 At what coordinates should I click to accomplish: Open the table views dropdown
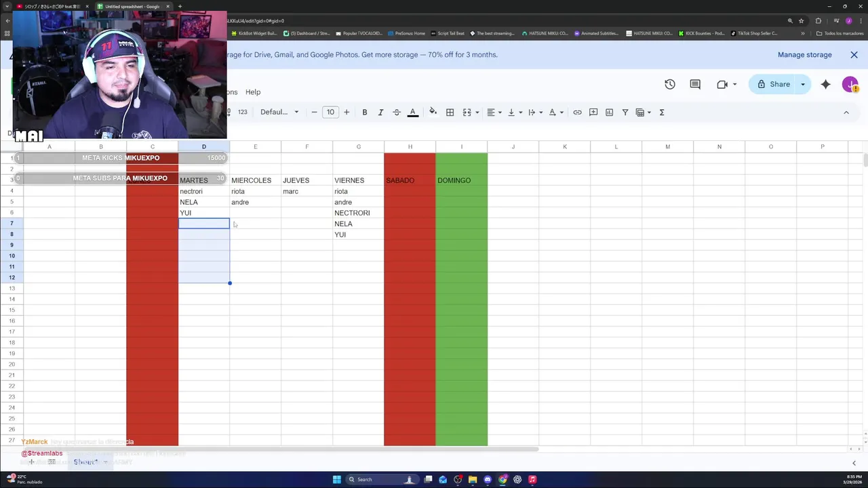point(643,112)
